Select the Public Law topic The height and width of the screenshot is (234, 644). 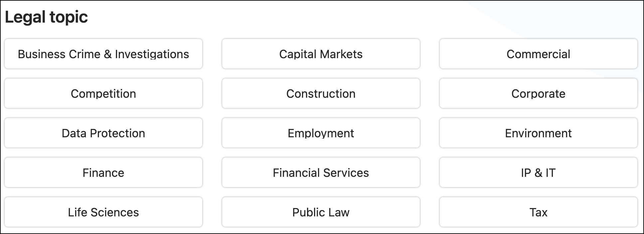(321, 212)
